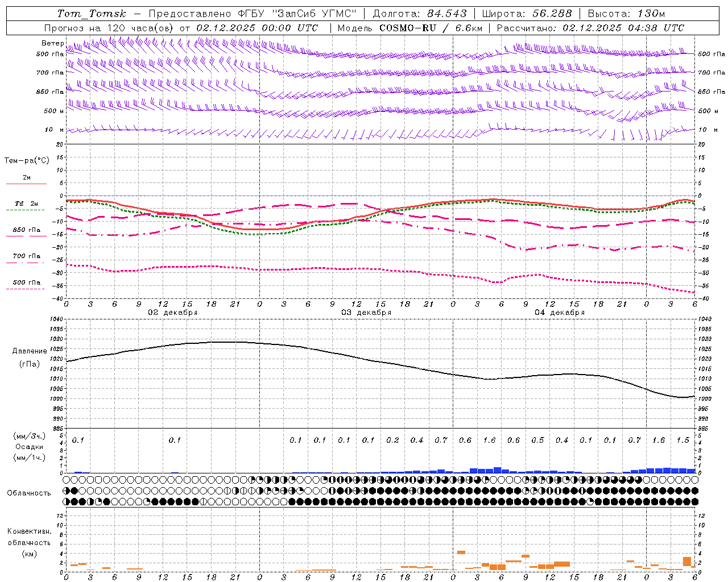The width and height of the screenshot is (728, 582).
Task: Click the Прогноз на 120 часа(ов) text
Action: tap(109, 28)
